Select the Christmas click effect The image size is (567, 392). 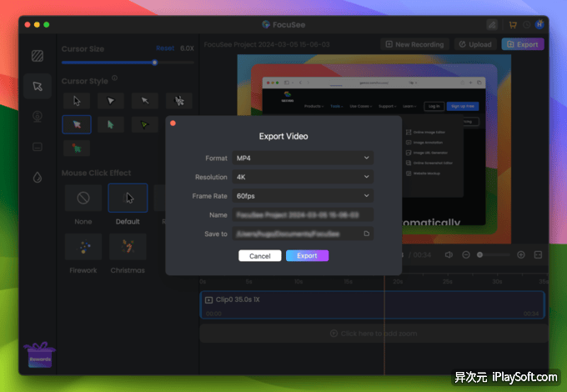pyautogui.click(x=128, y=247)
